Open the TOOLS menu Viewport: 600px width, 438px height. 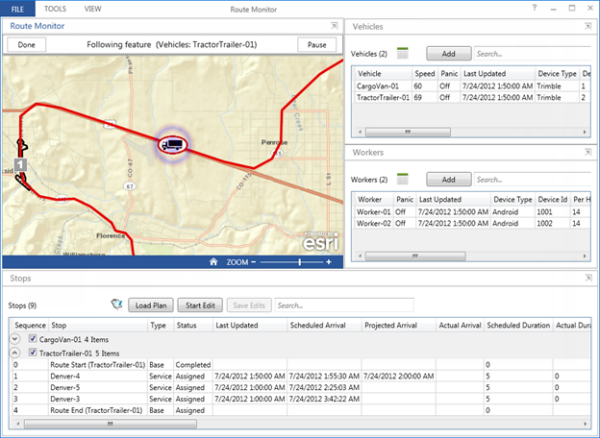[56, 7]
